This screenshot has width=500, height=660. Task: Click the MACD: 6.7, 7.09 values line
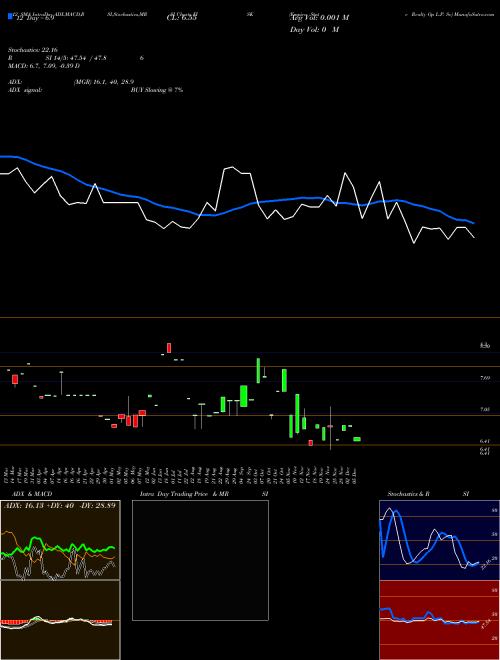[x=44, y=66]
